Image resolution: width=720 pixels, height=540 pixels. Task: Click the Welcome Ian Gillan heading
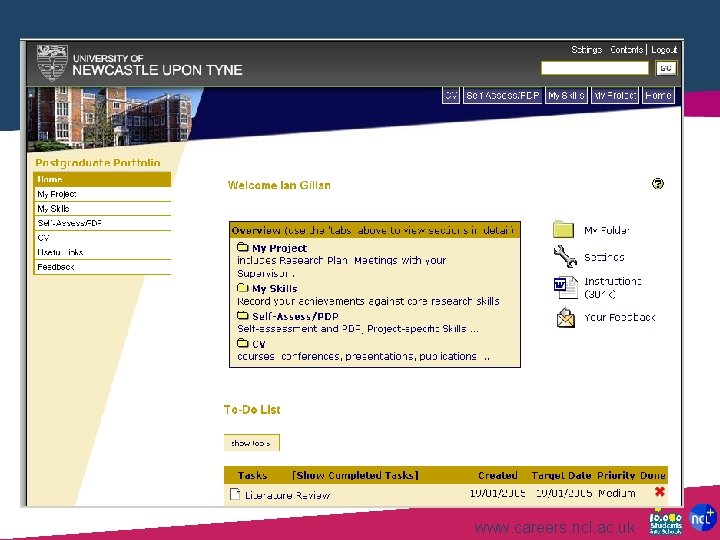[279, 185]
